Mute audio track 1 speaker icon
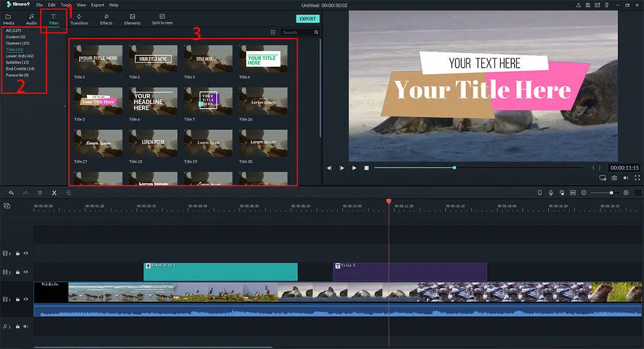Image resolution: width=644 pixels, height=349 pixels. (x=26, y=327)
